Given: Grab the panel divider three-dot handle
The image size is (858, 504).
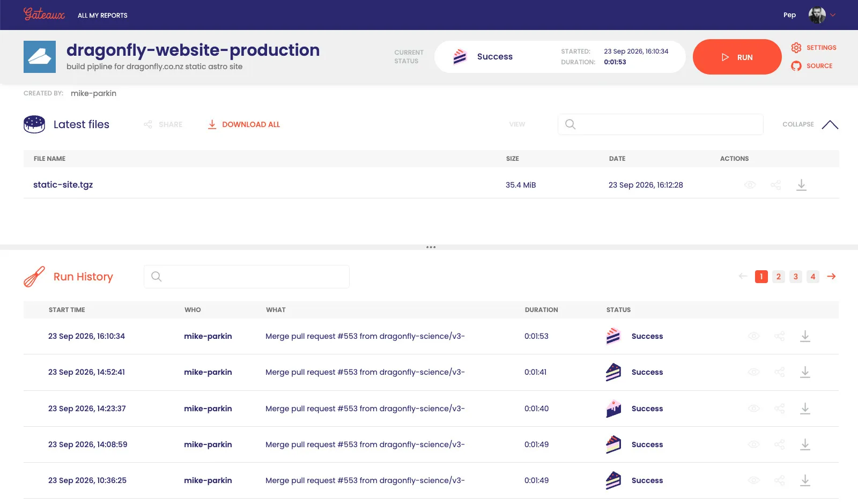Looking at the screenshot, I should tap(431, 247).
